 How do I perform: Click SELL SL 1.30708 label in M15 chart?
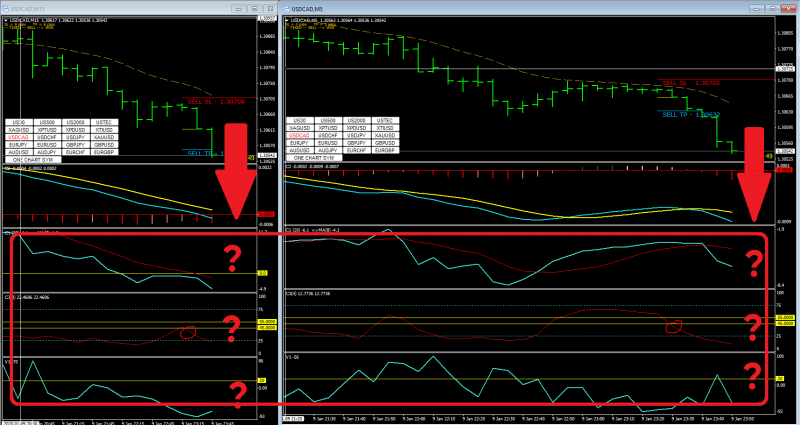[x=216, y=102]
